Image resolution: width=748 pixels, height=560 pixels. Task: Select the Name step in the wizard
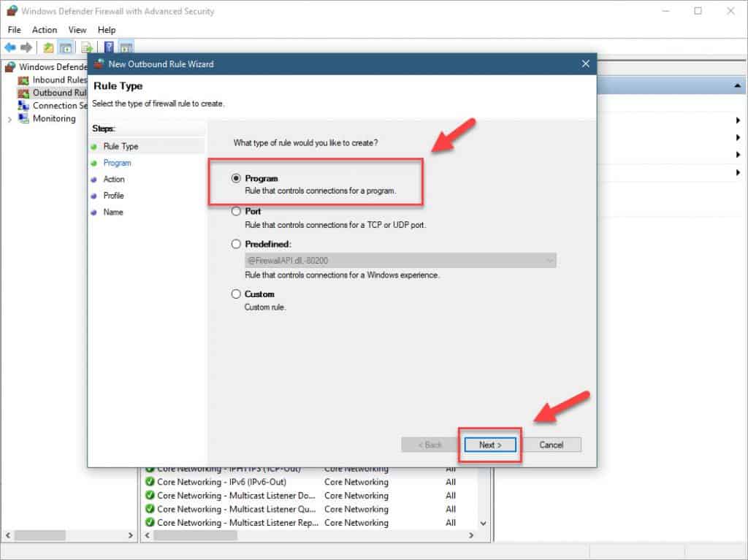[115, 212]
